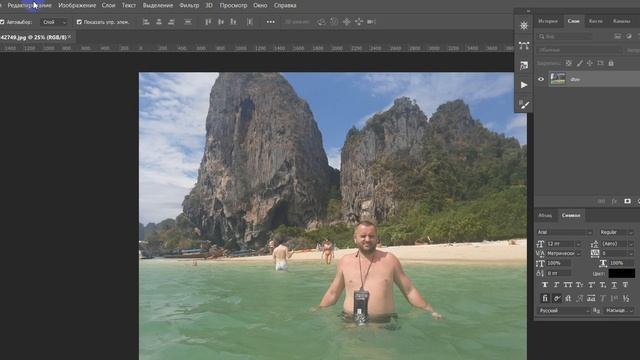640x360 pixels.
Task: Align top edges in options bar
Action: pos(208,22)
